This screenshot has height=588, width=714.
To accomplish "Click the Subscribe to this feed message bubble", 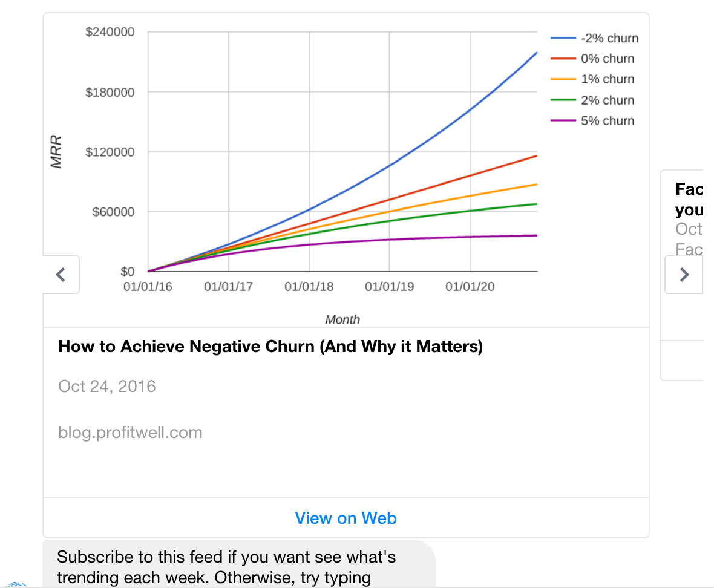I will (x=239, y=564).
